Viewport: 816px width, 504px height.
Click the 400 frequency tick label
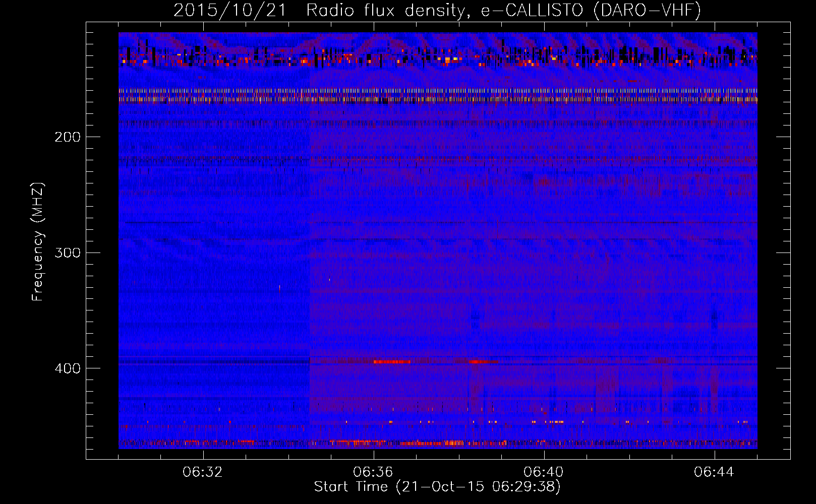pyautogui.click(x=68, y=368)
